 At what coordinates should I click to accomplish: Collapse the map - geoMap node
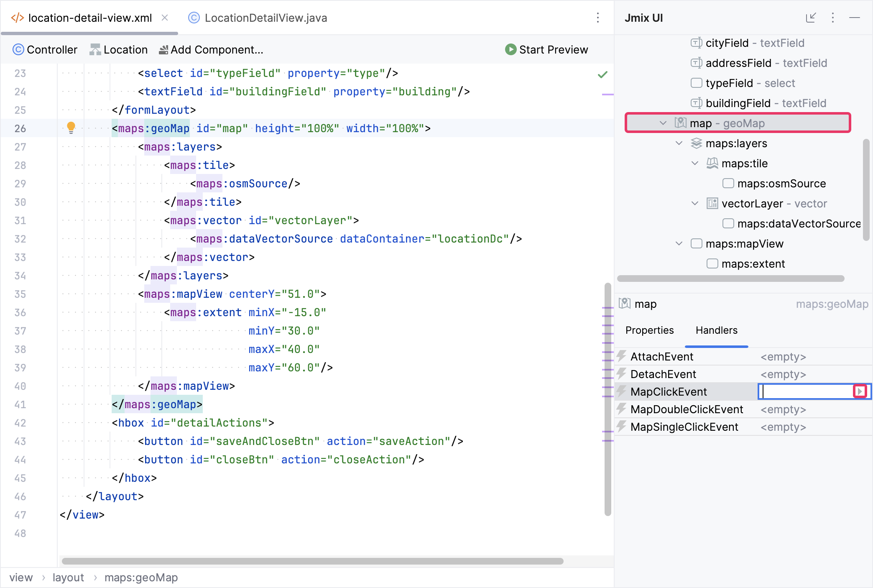pyautogui.click(x=662, y=123)
